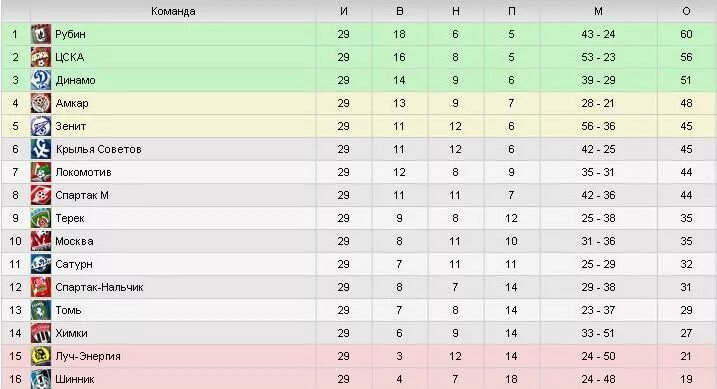Click the О points column header
Screen dimensions: 717x389
686,11
